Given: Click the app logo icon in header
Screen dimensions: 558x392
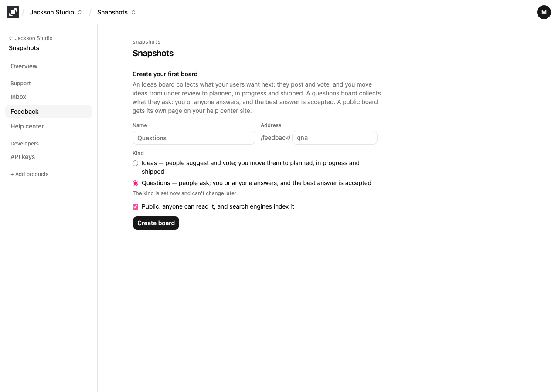Looking at the screenshot, I should pos(13,12).
